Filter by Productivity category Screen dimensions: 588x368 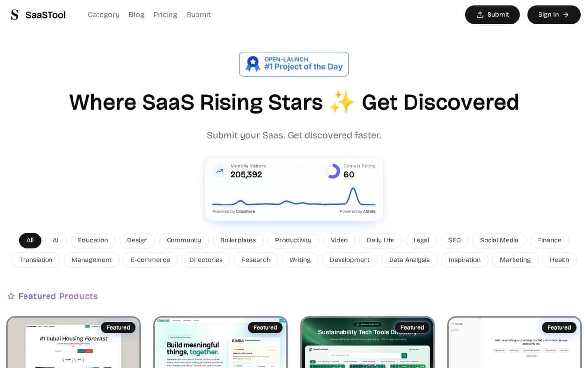click(293, 240)
